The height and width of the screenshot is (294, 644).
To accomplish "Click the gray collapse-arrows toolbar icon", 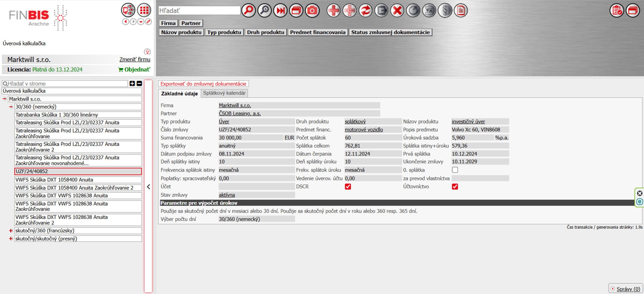I will (429, 11).
